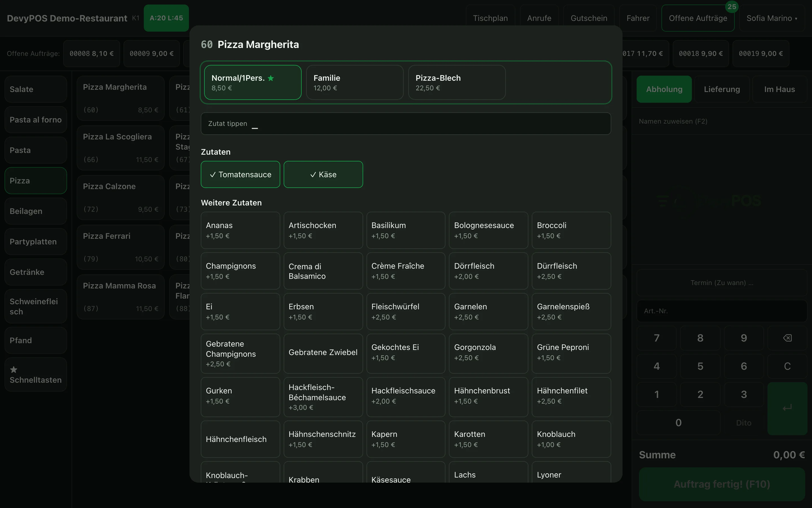This screenshot has width=812, height=508.
Task: Open order 00008 for 8,10 €
Action: click(91, 53)
